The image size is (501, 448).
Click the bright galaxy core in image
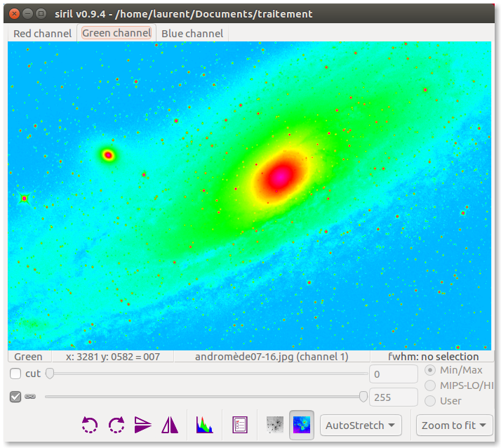pos(282,174)
